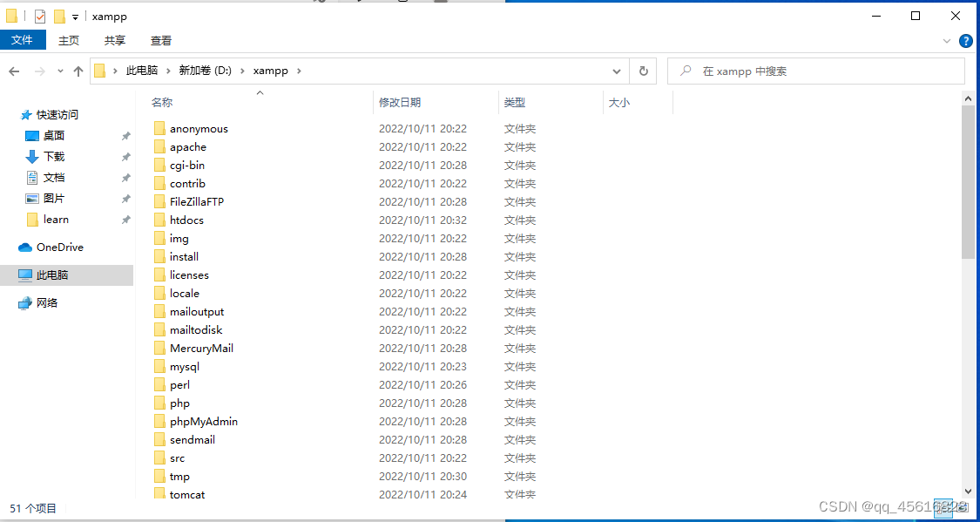The height and width of the screenshot is (522, 980).
Task: Select the mailtodisk folder icon
Action: [159, 329]
